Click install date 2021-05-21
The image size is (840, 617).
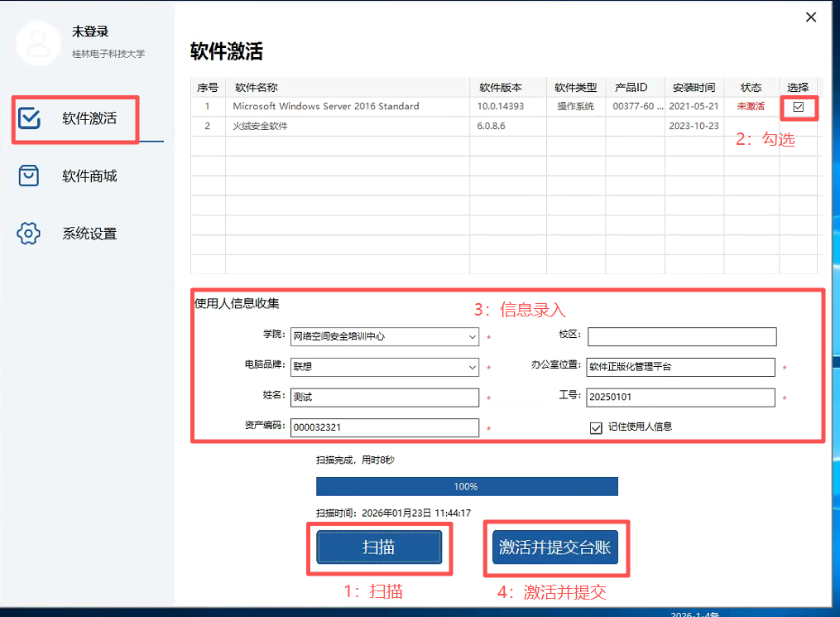(x=694, y=106)
